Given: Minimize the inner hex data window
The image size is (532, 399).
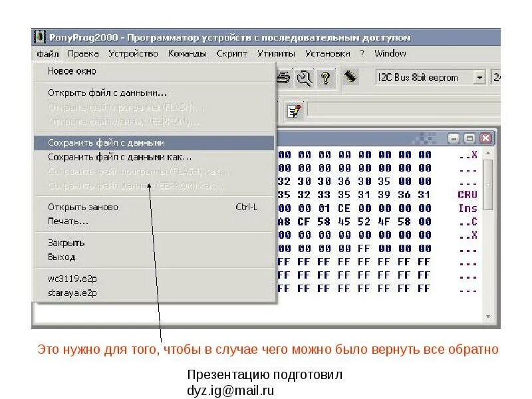Looking at the screenshot, I should 454,138.
